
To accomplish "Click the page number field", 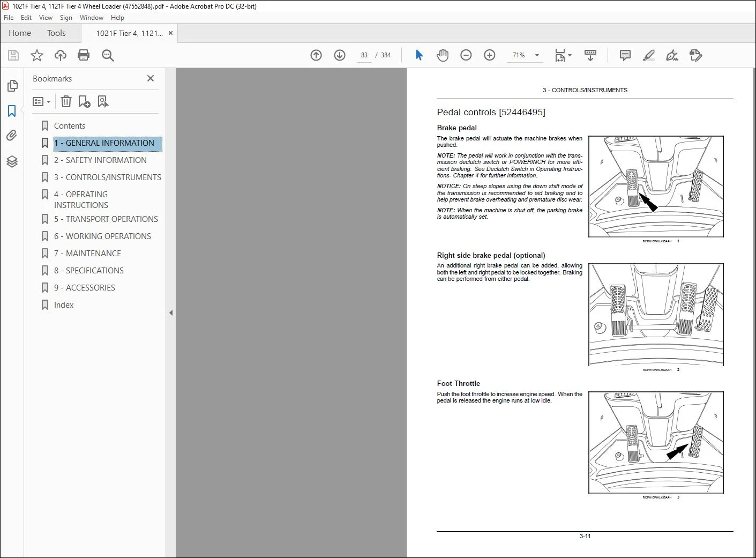I will tap(364, 55).
